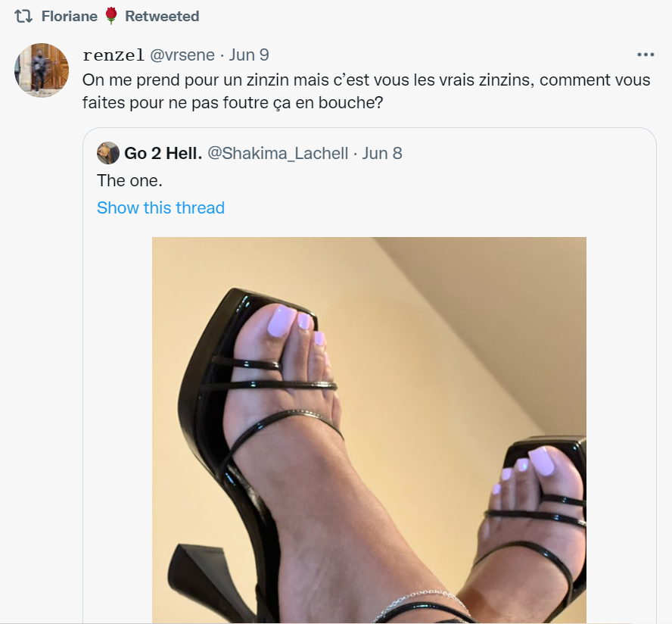Open Floriane's profile from retweet header
Image resolution: width=672 pixels, height=624 pixels.
click(x=70, y=17)
